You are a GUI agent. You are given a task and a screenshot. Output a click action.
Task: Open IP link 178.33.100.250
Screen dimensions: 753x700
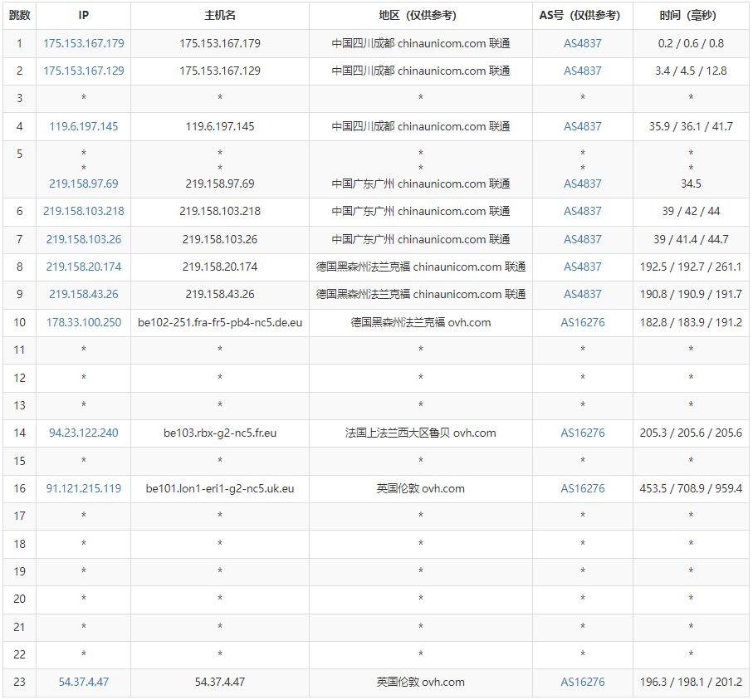[84, 322]
